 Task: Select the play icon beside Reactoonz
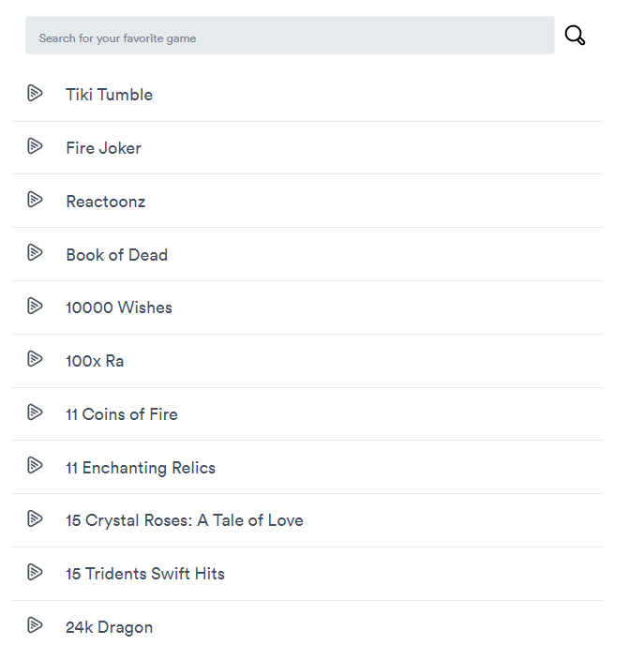35,199
